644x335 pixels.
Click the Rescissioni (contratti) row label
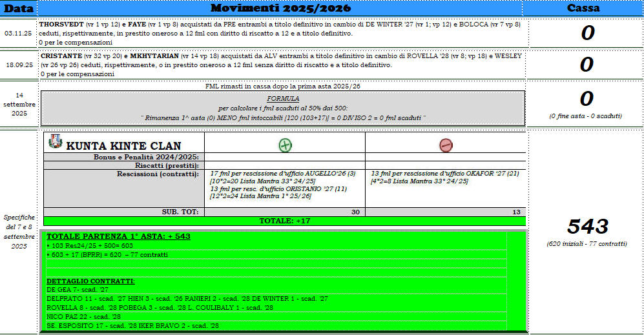157,174
